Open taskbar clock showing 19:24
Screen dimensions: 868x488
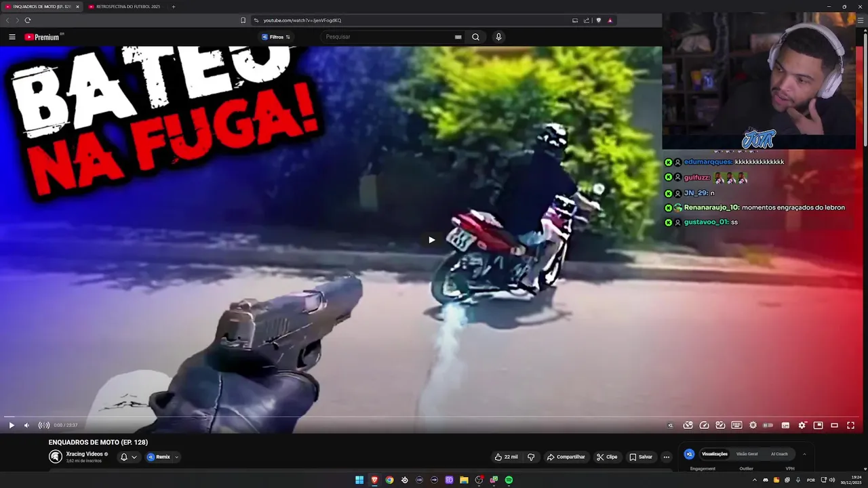pyautogui.click(x=851, y=481)
